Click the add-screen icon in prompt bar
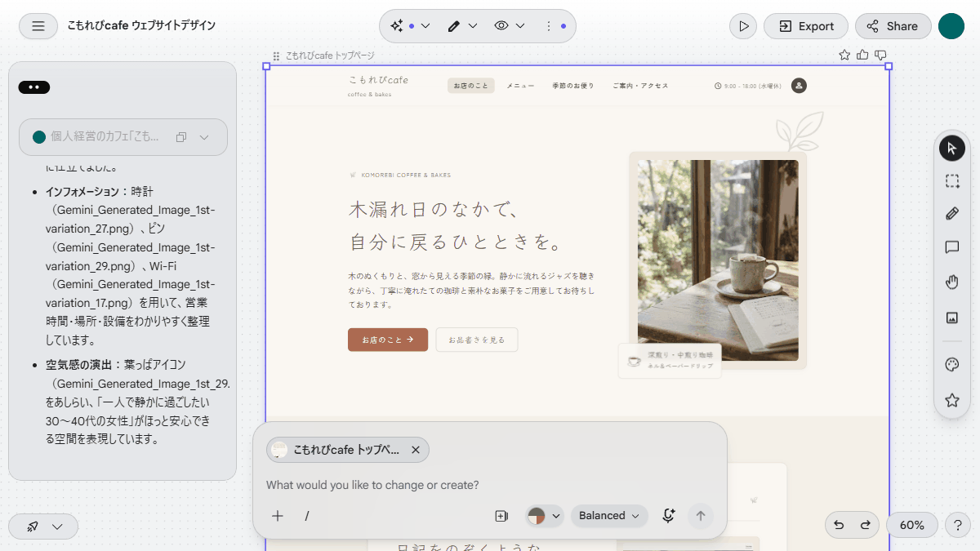This screenshot has height=551, width=980. (x=501, y=516)
